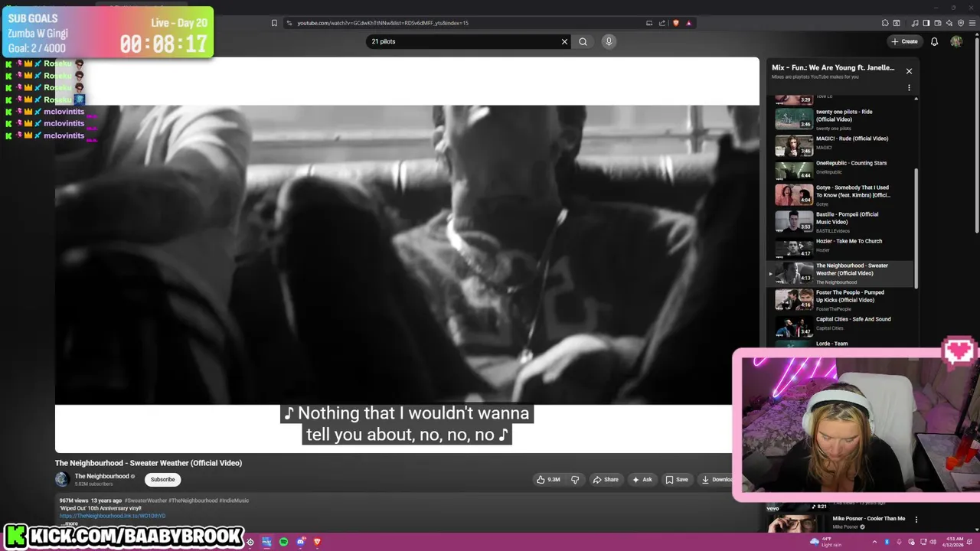This screenshot has height=551, width=980.
Task: Click the video player to pause
Action: (x=407, y=255)
